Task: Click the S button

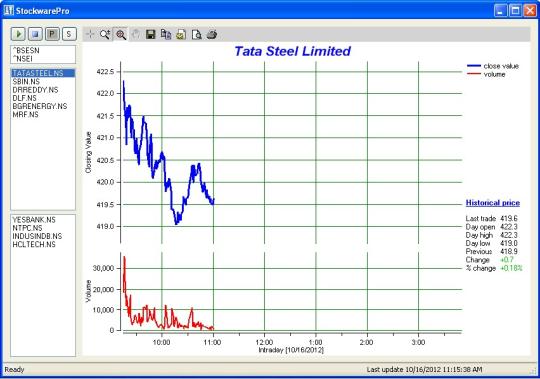Action: [x=69, y=34]
